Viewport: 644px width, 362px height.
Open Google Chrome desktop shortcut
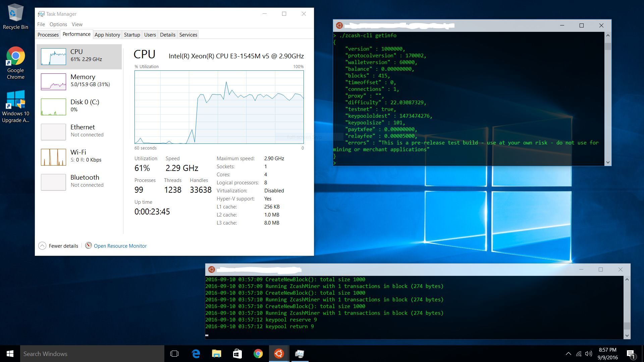pos(15,63)
